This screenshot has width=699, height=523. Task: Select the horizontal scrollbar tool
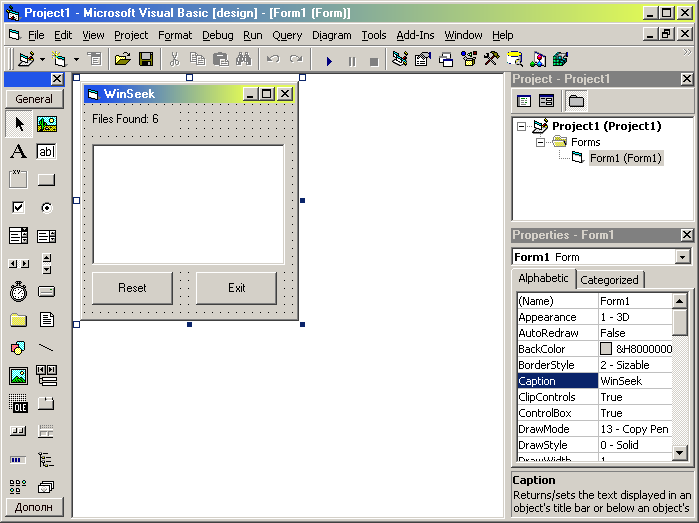pyautogui.click(x=18, y=264)
